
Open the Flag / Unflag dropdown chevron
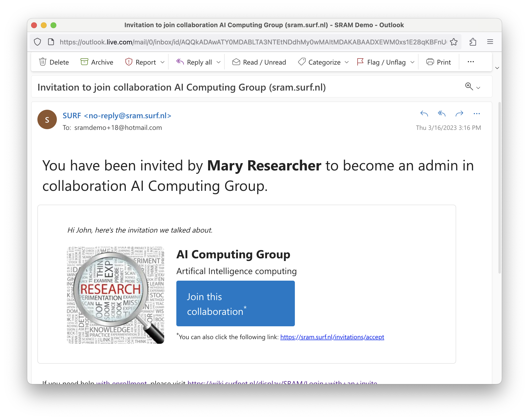point(412,62)
